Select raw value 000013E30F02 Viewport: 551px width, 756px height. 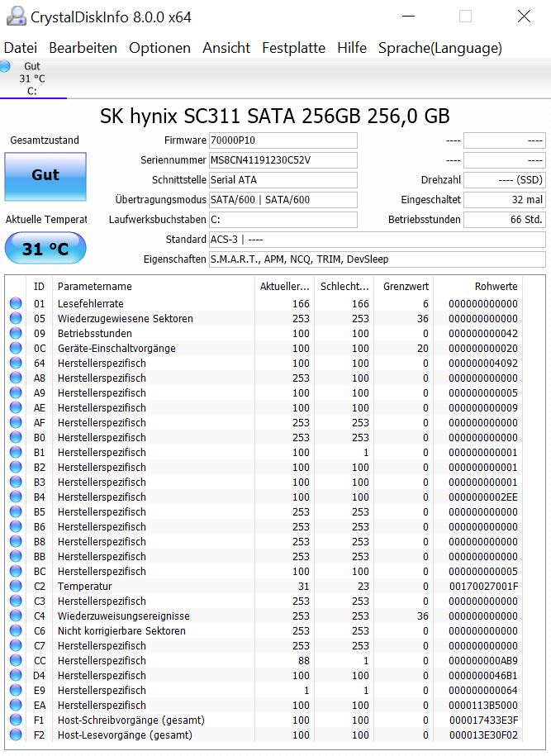tap(483, 735)
